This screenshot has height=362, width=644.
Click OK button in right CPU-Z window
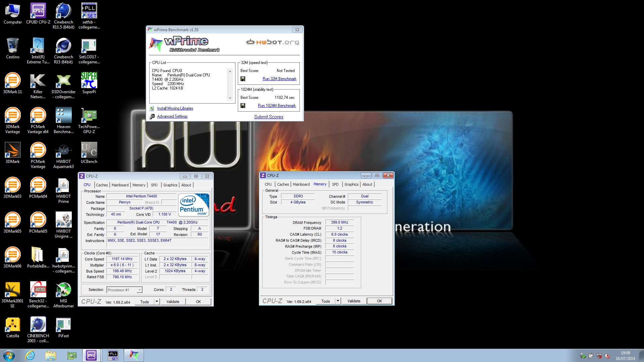click(379, 301)
